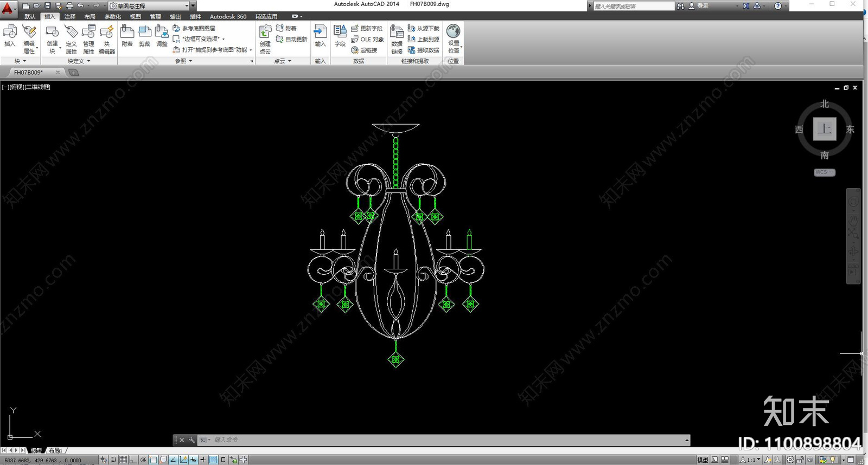
Task: Toggle 3D object snap in status bar
Action: click(163, 460)
